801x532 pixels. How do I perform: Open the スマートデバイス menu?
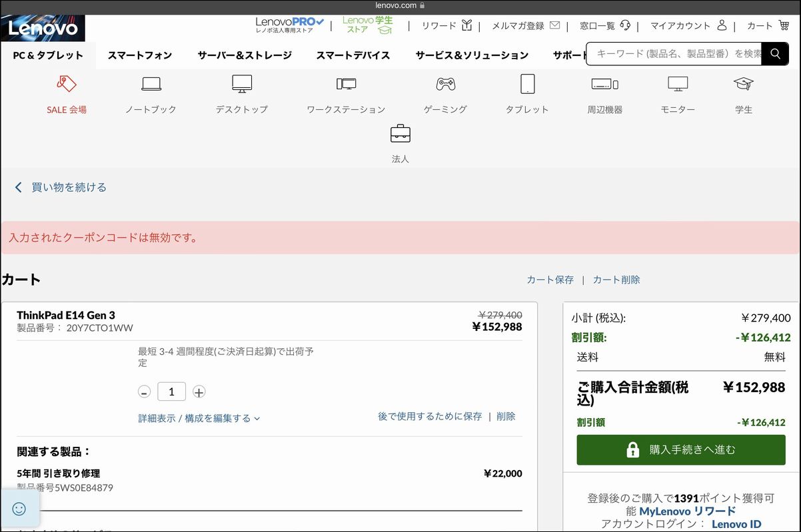coord(353,55)
